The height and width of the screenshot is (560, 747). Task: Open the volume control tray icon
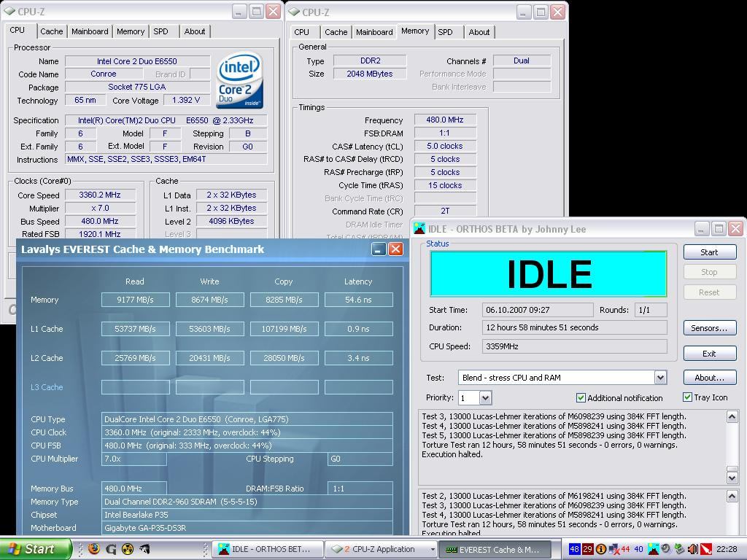(693, 549)
